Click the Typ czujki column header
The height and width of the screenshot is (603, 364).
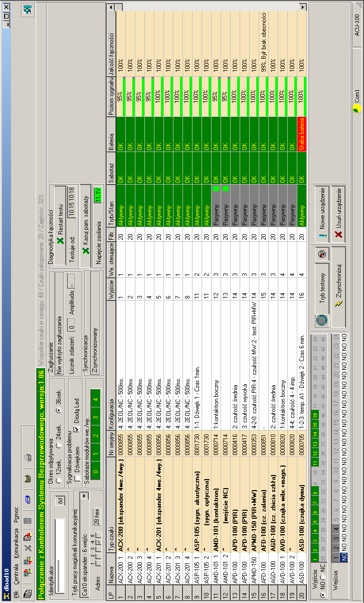[x=111, y=504]
